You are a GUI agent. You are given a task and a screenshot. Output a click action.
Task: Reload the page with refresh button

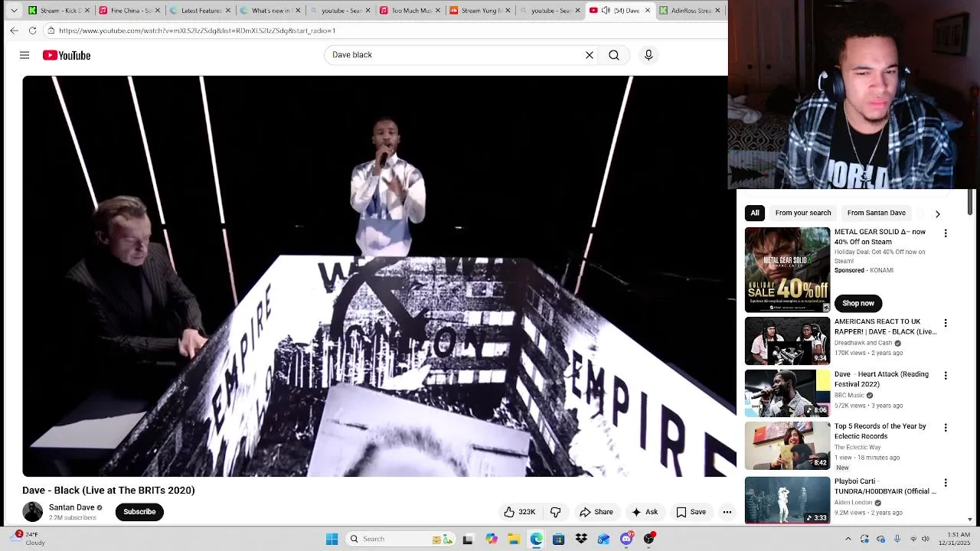coord(32,31)
